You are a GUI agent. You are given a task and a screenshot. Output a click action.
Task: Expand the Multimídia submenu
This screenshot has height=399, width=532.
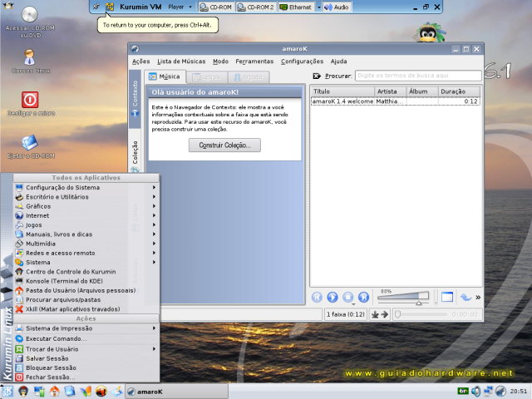[86, 244]
